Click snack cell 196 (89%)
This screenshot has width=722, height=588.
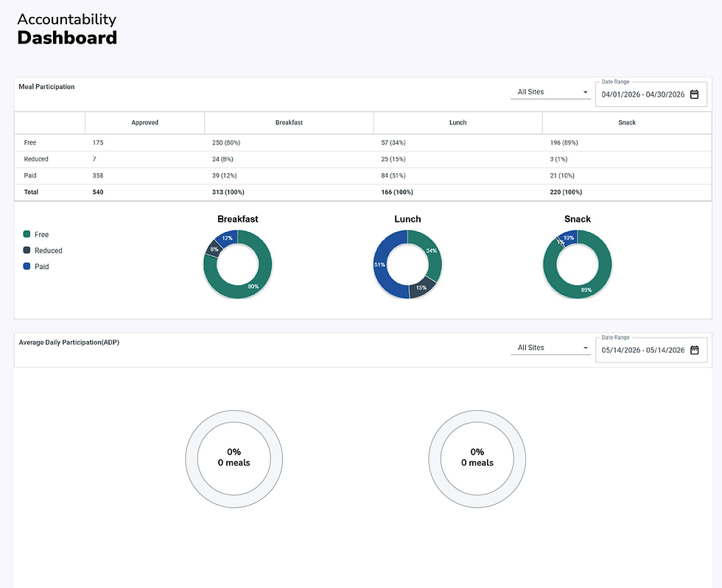[x=564, y=143]
